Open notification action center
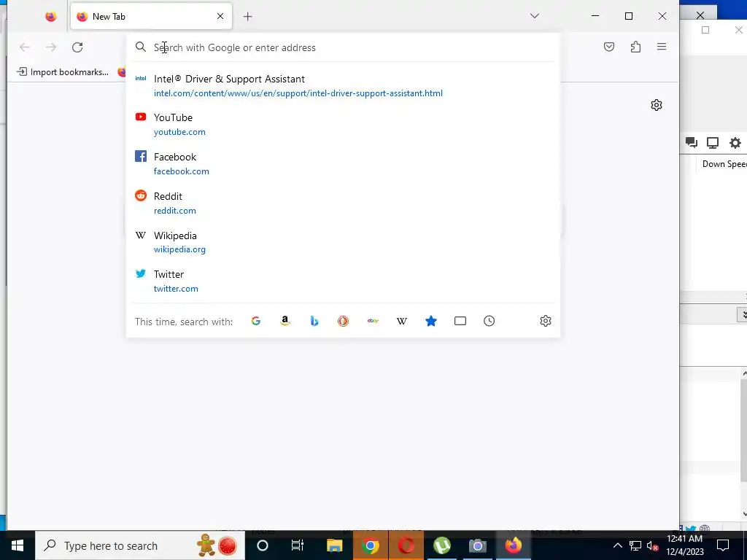 click(x=723, y=545)
